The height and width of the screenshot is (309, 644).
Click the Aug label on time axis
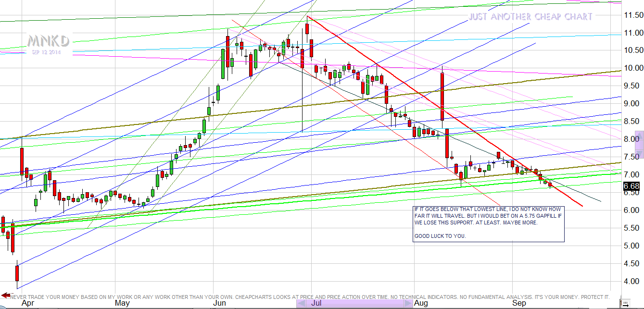(x=421, y=303)
